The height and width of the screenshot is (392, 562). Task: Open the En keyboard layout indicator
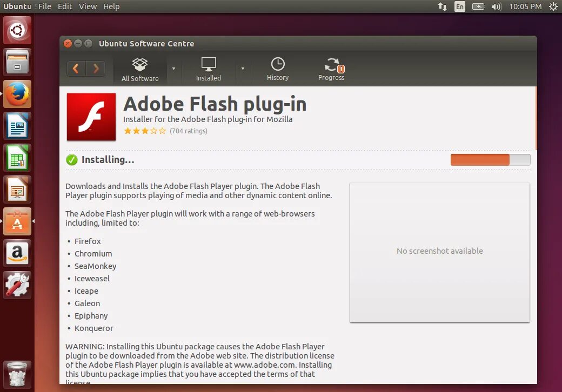click(459, 6)
